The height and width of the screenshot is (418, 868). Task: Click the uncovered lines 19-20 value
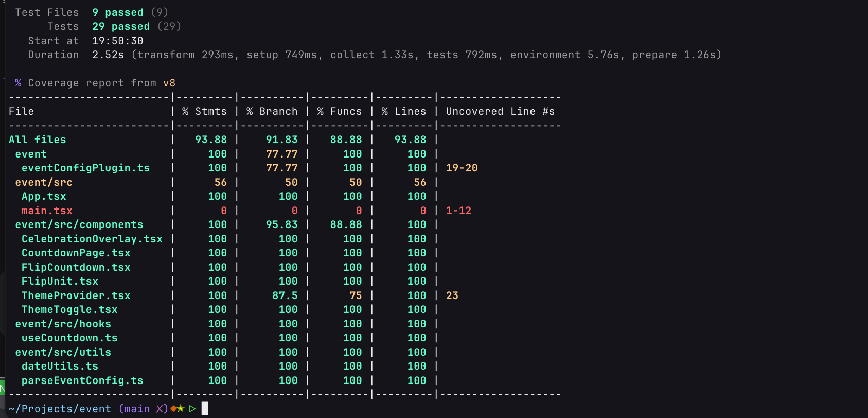[x=462, y=168]
